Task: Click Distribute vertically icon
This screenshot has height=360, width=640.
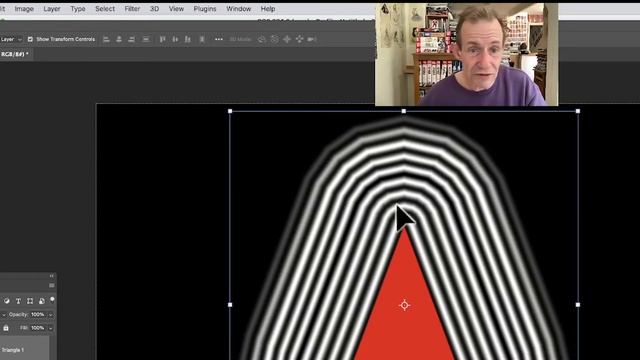Action: coord(146,39)
